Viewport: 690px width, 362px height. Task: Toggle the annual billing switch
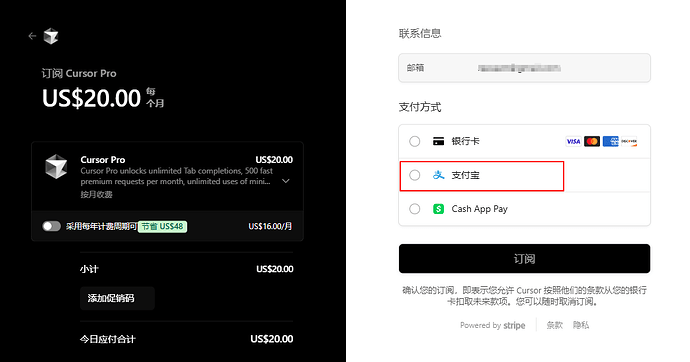[51, 226]
